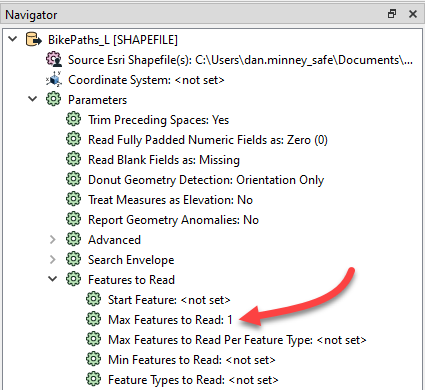The height and width of the screenshot is (390, 425).
Task: Collapse the BikePaths_L [SHAPEFILE] reader node
Action: pos(13,39)
